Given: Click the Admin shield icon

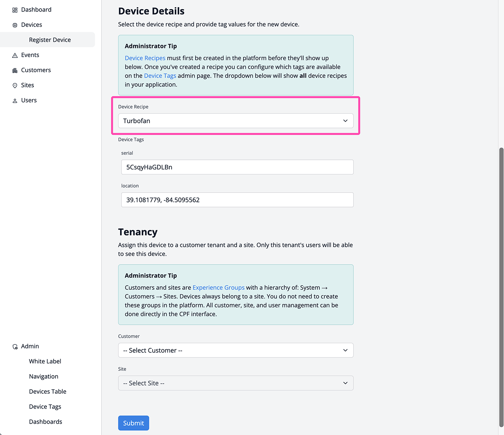Looking at the screenshot, I should tap(15, 347).
